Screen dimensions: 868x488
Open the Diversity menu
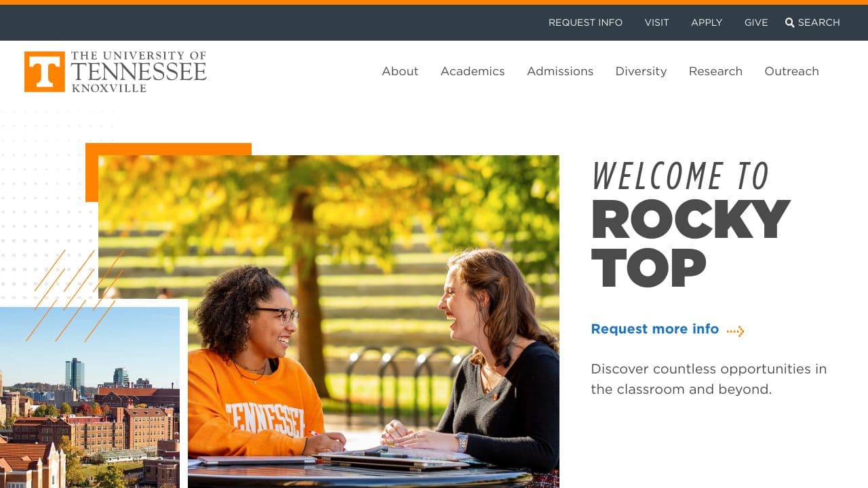[x=641, y=71]
